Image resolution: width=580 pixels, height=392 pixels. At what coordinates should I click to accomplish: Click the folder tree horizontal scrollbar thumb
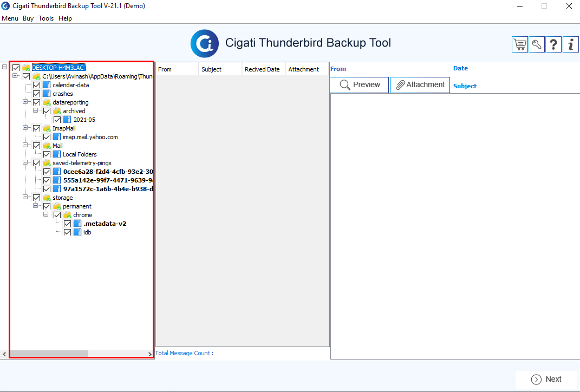click(x=49, y=354)
